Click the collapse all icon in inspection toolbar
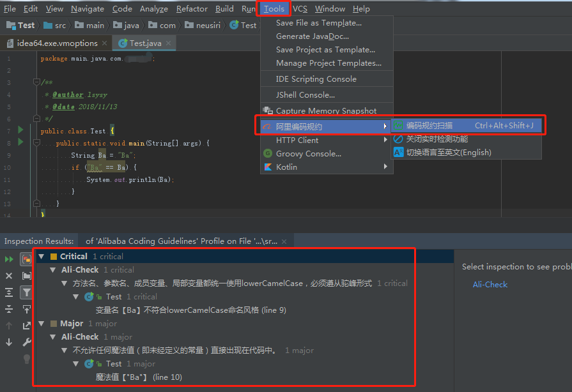Image resolution: width=572 pixels, height=392 pixels. coord(8,310)
